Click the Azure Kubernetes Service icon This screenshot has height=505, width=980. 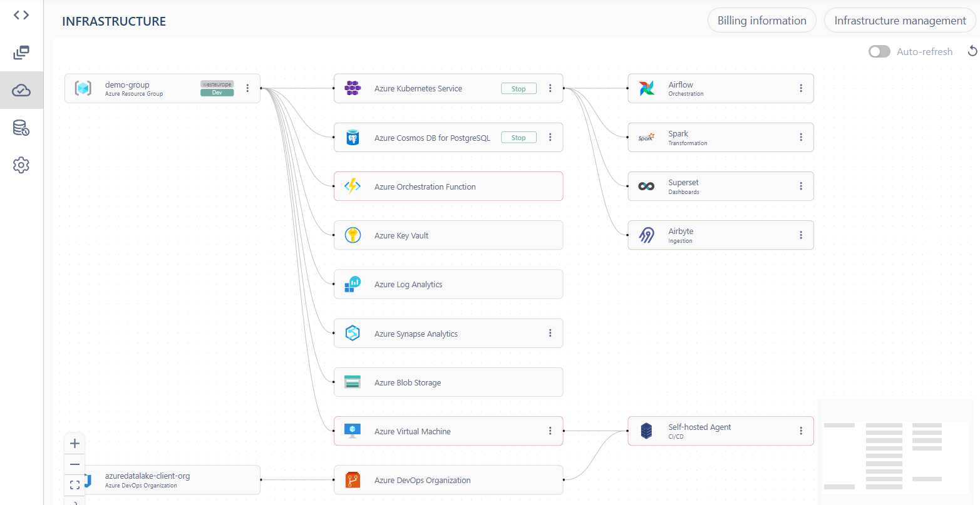point(353,88)
